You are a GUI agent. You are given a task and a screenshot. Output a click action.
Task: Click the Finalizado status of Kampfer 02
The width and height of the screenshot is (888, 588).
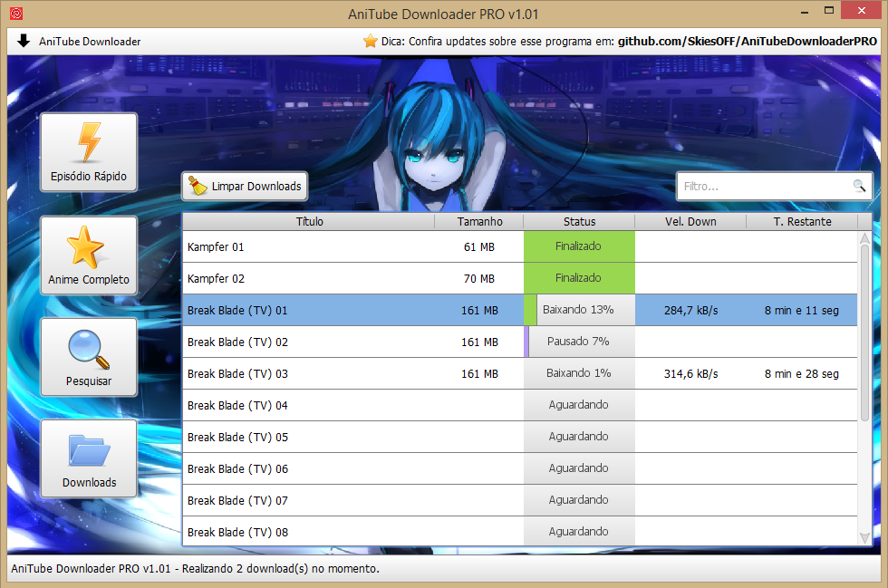(x=579, y=278)
